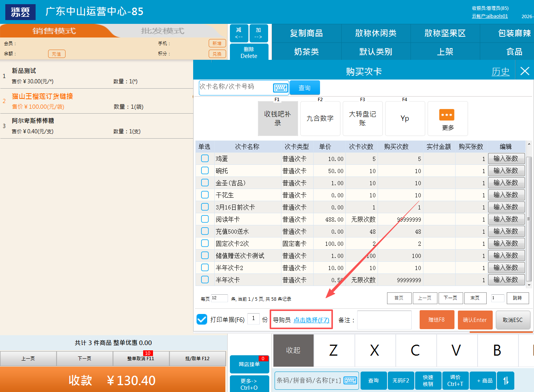Click the 点击选择(F7) shopping guide link
Image resolution: width=534 pixels, height=392 pixels.
[x=311, y=320]
